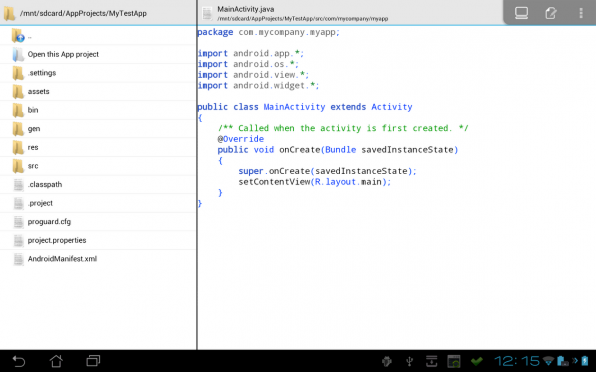Tap the MainActivity.java file title
596x372 pixels.
[246, 9]
